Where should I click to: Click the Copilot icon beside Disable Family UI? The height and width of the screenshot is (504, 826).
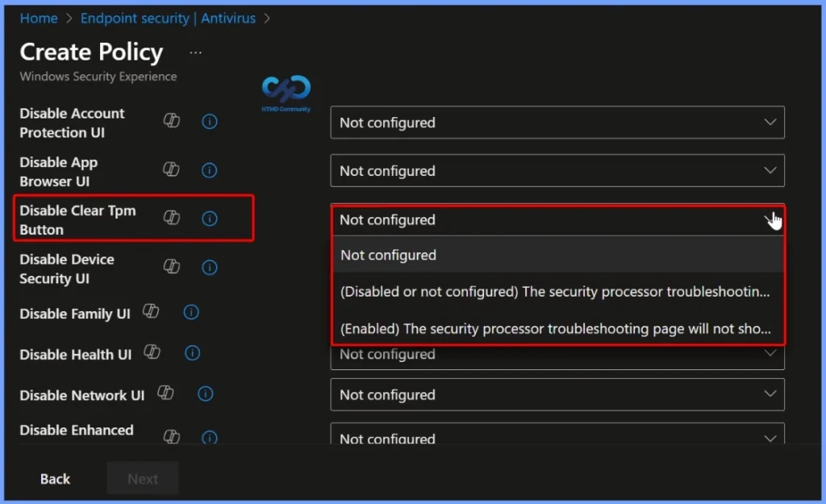pyautogui.click(x=151, y=312)
